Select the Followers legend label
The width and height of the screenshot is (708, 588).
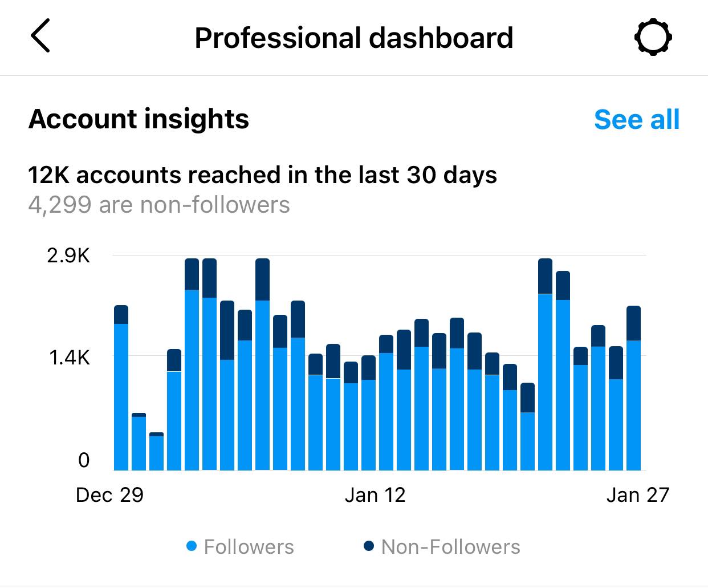249,547
